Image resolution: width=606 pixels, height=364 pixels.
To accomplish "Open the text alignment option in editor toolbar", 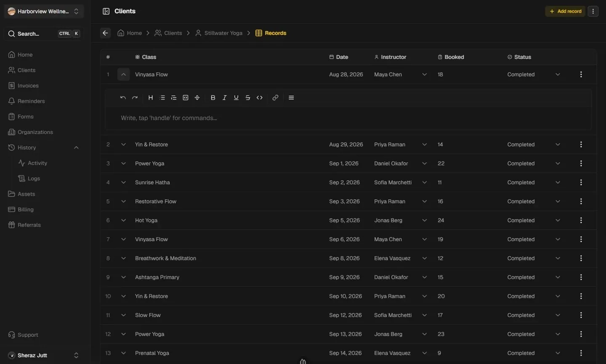I will click(291, 98).
